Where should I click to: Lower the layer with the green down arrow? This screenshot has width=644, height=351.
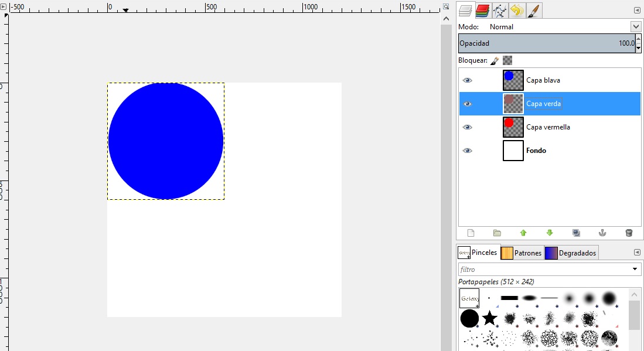pyautogui.click(x=550, y=233)
